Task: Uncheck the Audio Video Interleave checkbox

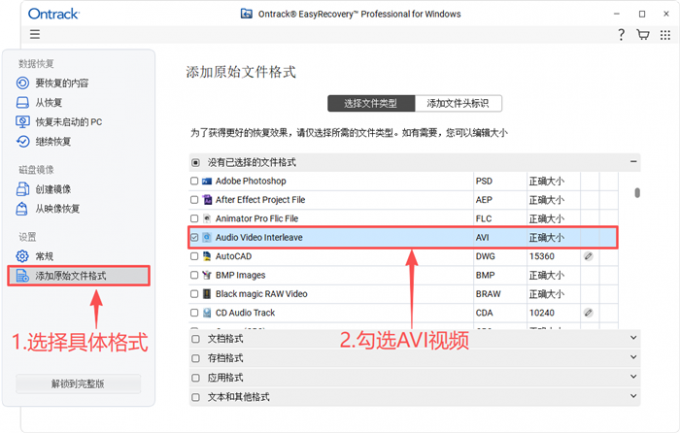Action: (x=194, y=237)
